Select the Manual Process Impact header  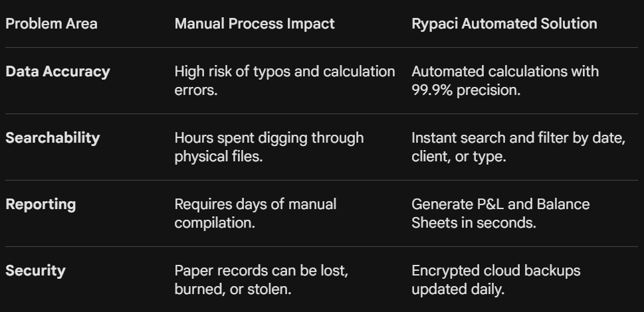[255, 24]
